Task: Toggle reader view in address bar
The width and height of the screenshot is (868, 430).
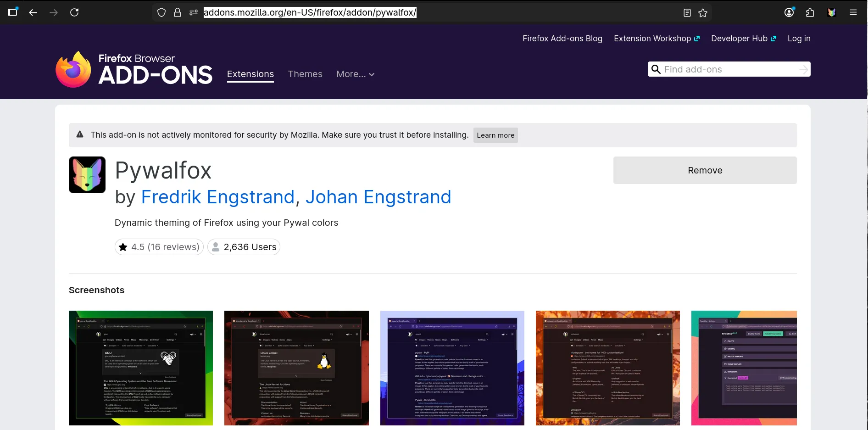Action: [687, 13]
